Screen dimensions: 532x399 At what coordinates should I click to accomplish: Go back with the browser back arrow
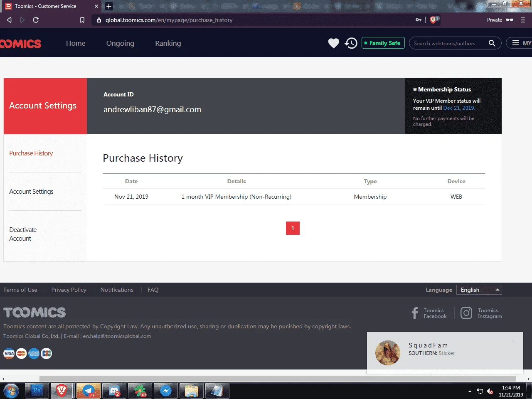(10, 20)
